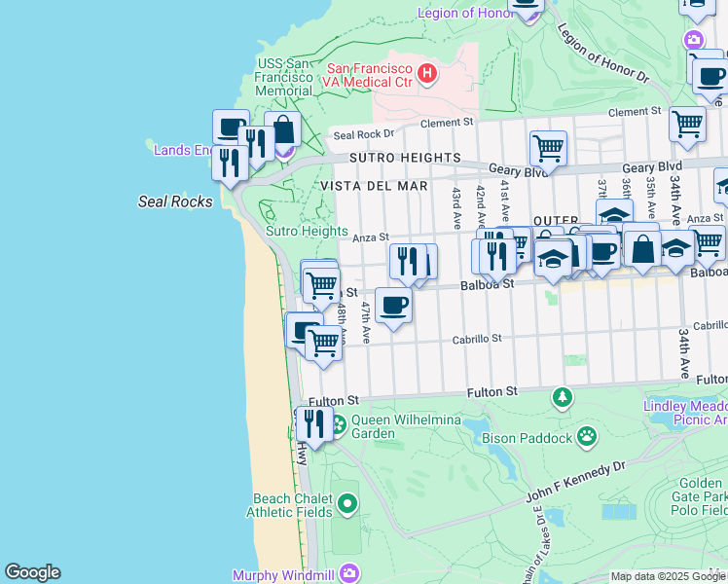The height and width of the screenshot is (584, 728).
Task: Select the Seal Rocks label
Action: pos(167,201)
